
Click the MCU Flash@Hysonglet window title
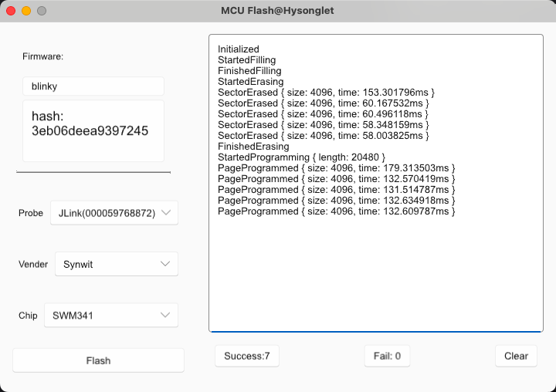(x=277, y=12)
